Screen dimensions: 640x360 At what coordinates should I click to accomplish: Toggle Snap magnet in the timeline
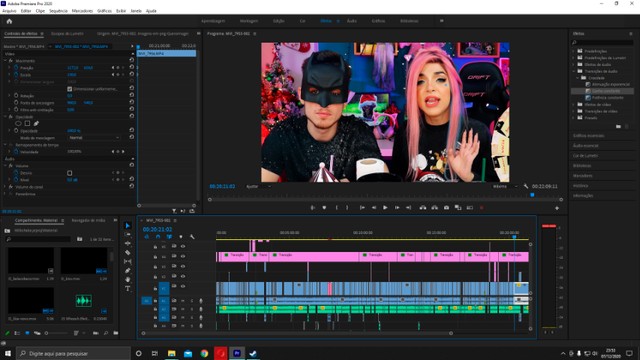(x=158, y=237)
